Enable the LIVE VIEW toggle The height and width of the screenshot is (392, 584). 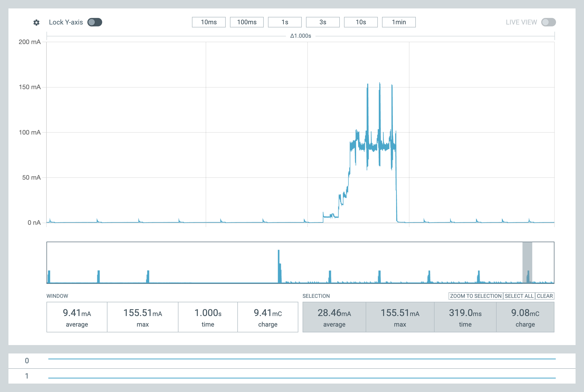pos(548,22)
